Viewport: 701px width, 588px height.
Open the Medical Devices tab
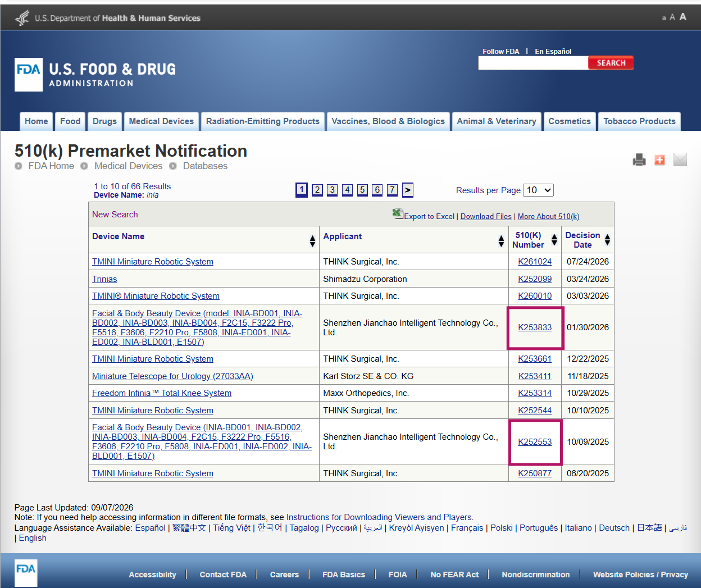pyautogui.click(x=161, y=121)
